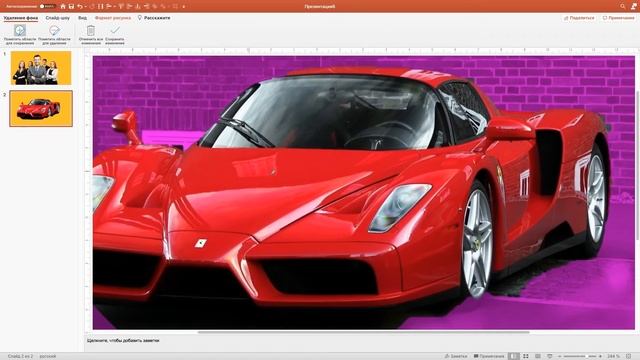This screenshot has height=360, width=640.
Task: Open the Вид (View) tab
Action: (x=82, y=18)
